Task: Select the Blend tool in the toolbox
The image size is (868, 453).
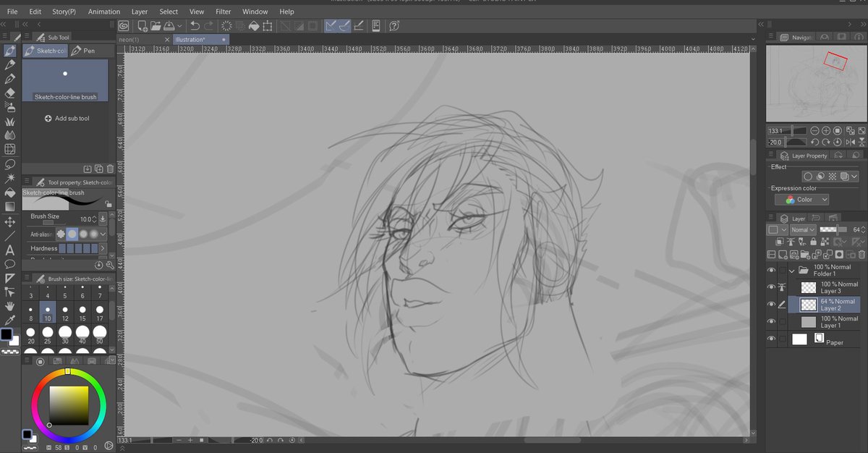Action: (x=10, y=135)
